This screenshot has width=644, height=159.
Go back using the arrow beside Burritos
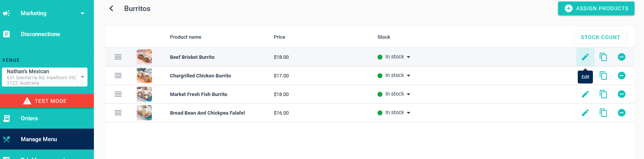pyautogui.click(x=111, y=8)
